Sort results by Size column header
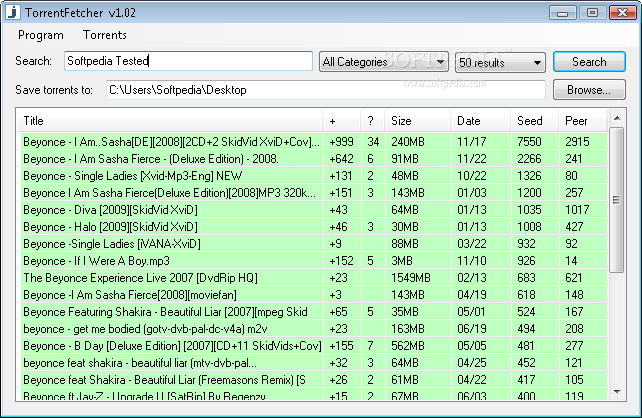 [417, 121]
